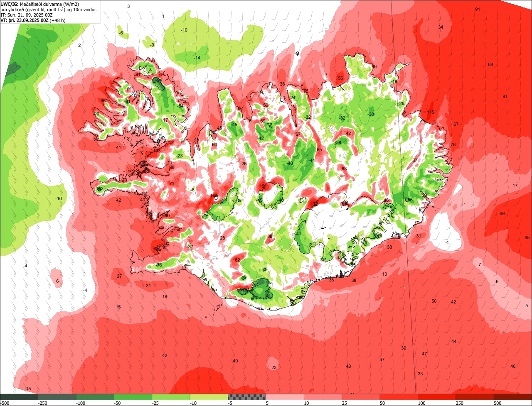
Task: Select the legend label '-250'
Action: [42, 404]
